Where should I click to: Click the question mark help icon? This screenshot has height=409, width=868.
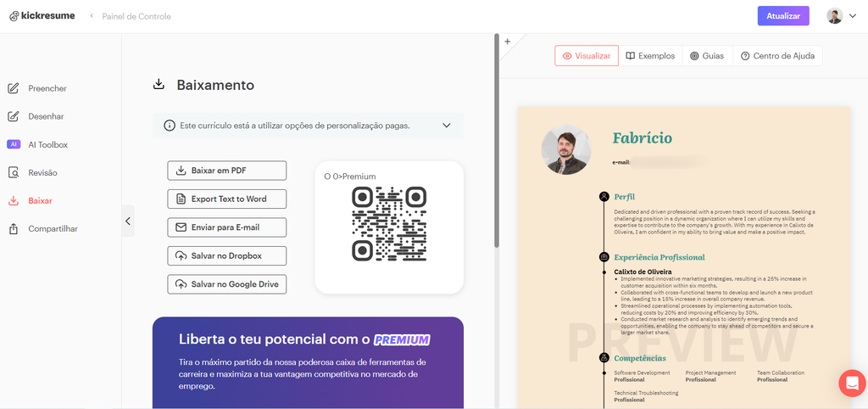click(745, 56)
